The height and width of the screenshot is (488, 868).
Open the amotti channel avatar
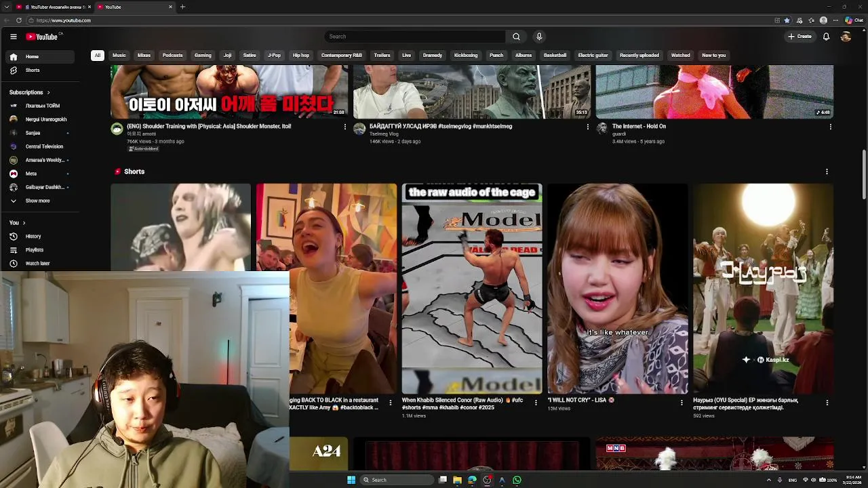[117, 129]
